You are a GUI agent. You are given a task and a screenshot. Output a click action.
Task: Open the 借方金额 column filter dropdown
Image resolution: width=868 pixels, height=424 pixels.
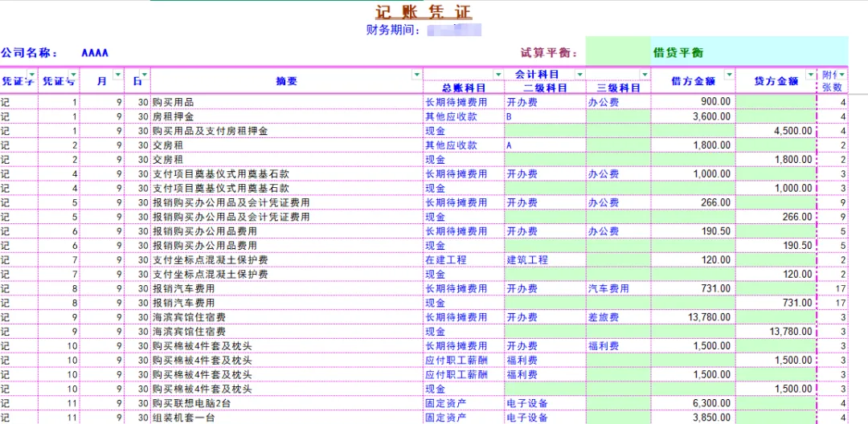tap(729, 74)
